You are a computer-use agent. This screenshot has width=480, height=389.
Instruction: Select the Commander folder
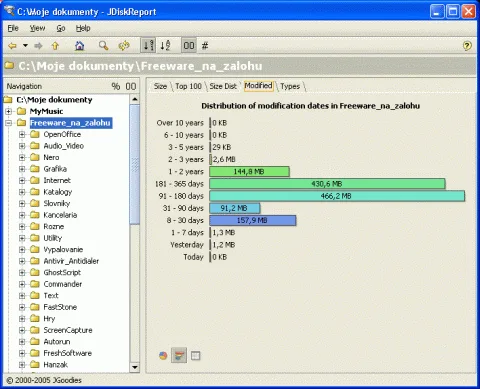(x=63, y=284)
